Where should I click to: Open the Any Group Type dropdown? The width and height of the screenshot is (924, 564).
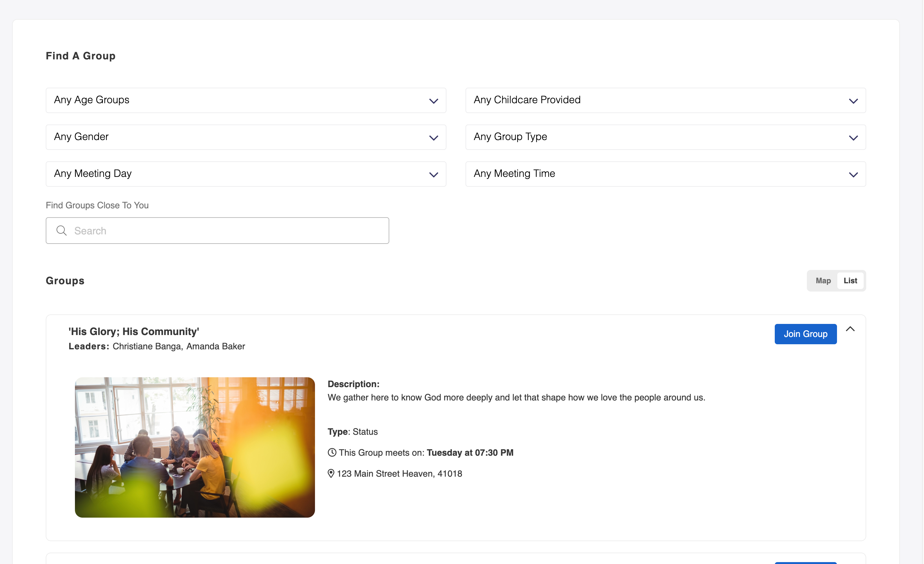tap(665, 137)
